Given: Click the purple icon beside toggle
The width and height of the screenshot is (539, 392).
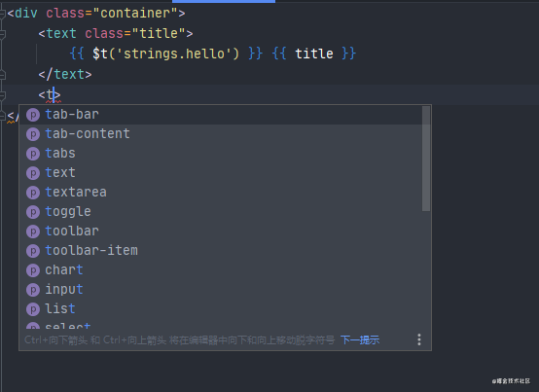Looking at the screenshot, I should click(33, 212).
